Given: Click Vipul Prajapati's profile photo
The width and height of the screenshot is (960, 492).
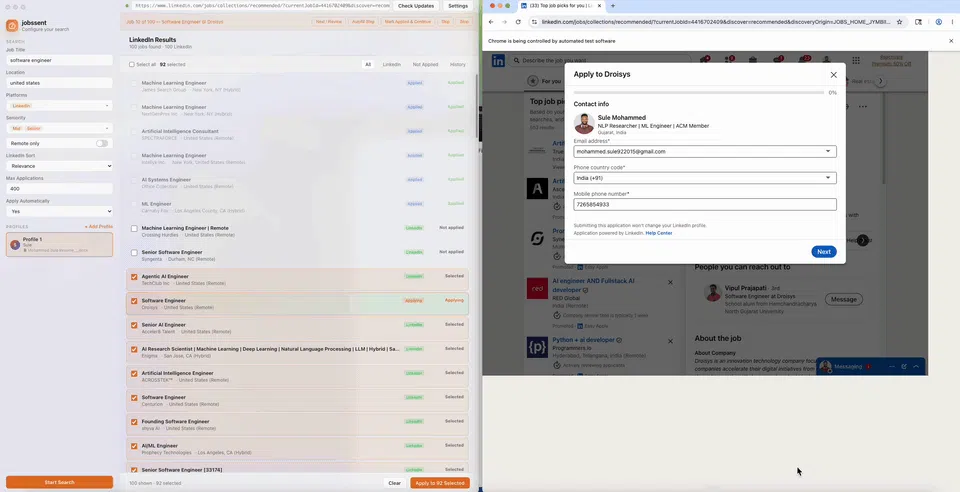Looking at the screenshot, I should point(713,293).
